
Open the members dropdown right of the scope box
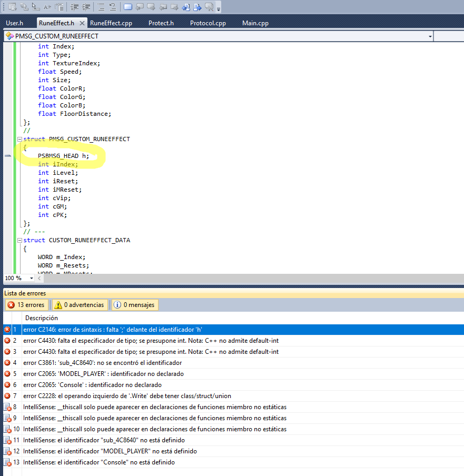pyautogui.click(x=449, y=36)
